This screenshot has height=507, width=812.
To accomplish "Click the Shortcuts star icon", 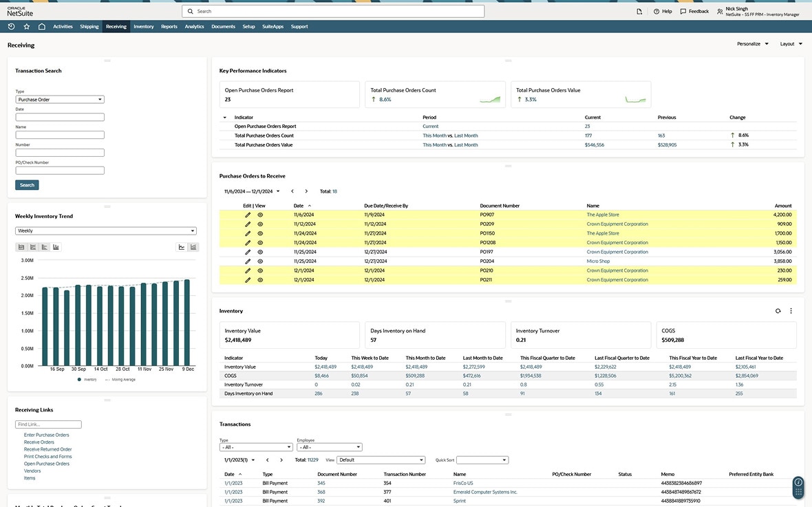I will point(26,27).
